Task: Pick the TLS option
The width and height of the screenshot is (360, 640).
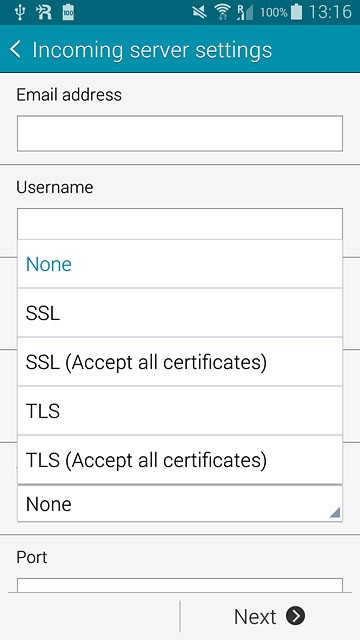Action: coord(180,411)
